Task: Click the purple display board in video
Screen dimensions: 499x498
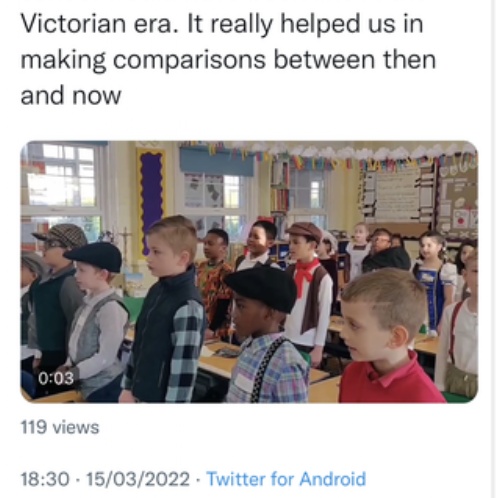Action: (152, 197)
